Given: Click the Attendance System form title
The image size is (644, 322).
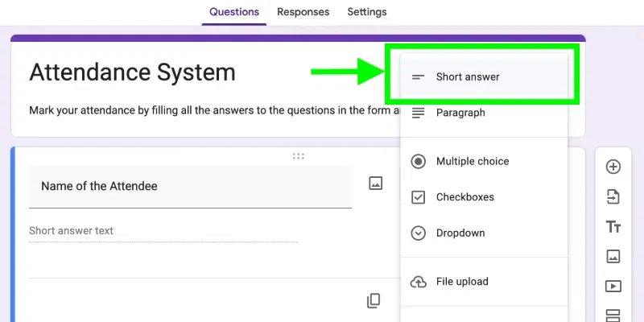Looking at the screenshot, I should click(132, 72).
